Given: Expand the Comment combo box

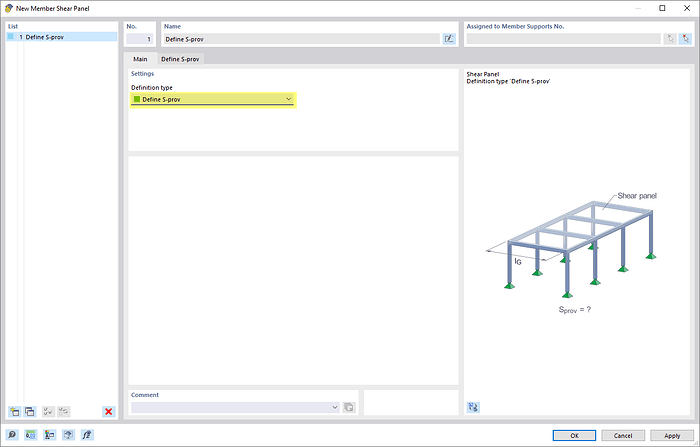Looking at the screenshot, I should (335, 407).
